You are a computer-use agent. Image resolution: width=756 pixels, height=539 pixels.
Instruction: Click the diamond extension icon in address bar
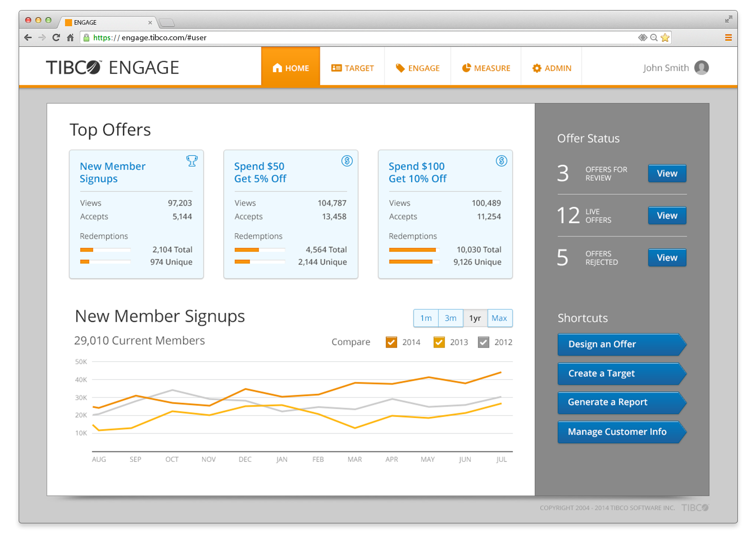643,37
